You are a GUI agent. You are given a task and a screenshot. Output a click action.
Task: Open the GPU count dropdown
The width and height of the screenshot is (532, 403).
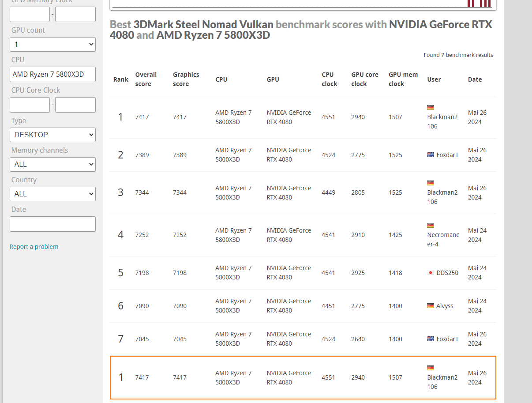pos(52,44)
